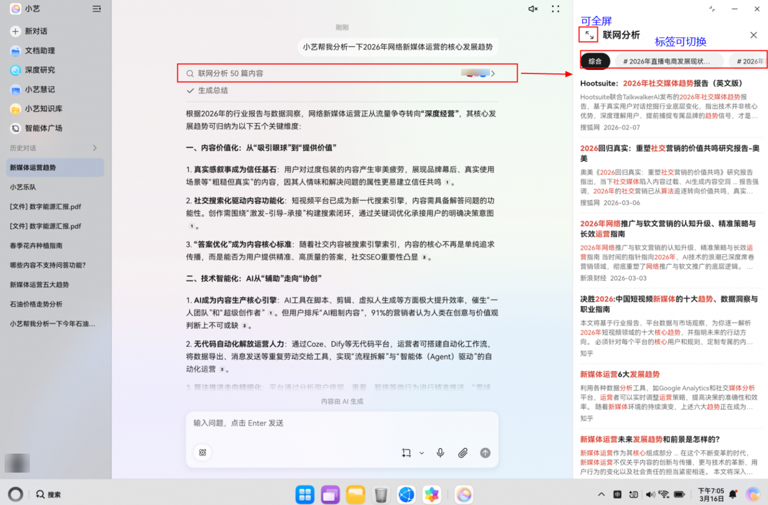The height and width of the screenshot is (505, 768).
Task: Click the taskbar start circle button
Action: (16, 494)
